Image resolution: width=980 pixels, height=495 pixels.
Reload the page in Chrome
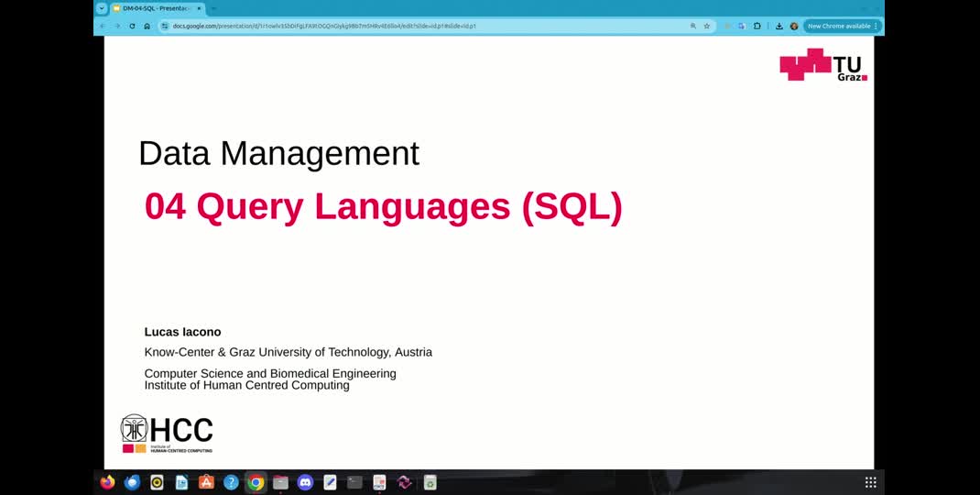(x=132, y=27)
